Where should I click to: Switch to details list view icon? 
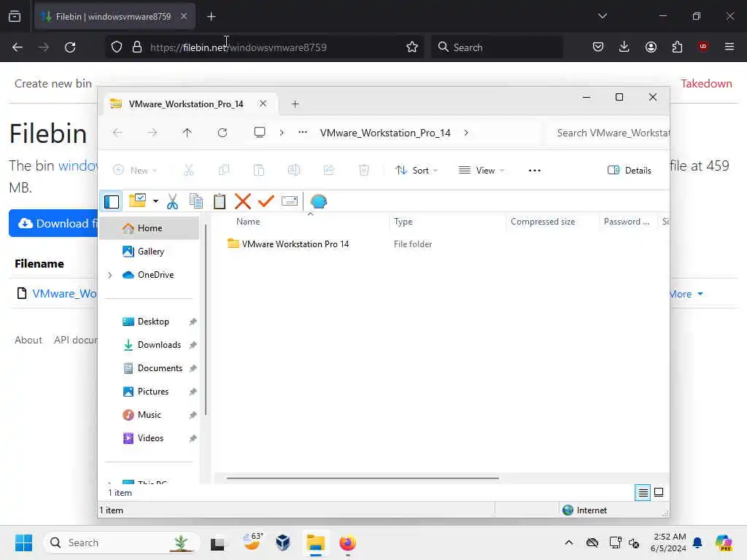(x=643, y=492)
